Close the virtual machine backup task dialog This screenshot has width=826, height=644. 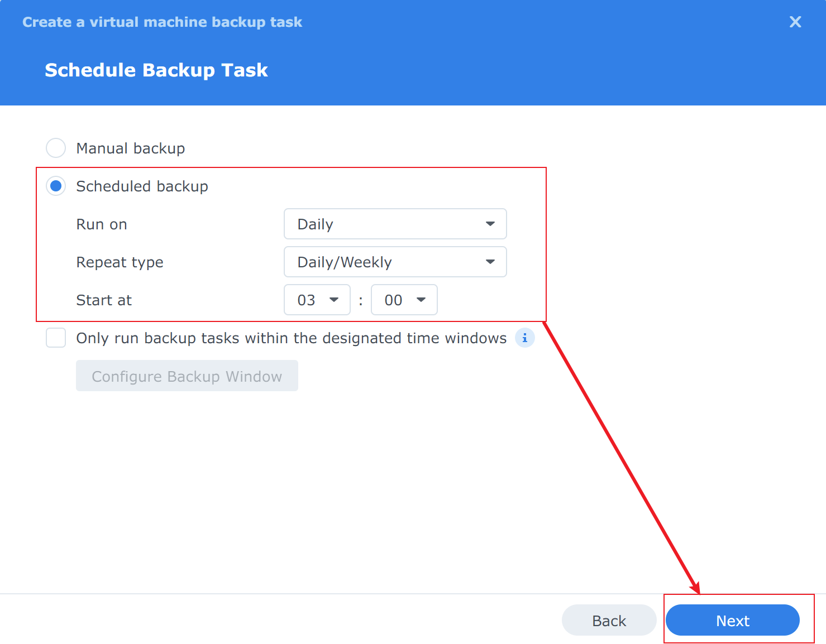point(795,22)
